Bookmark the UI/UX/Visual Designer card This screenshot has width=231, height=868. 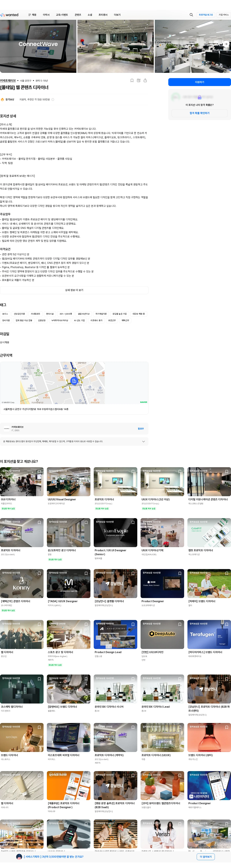pyautogui.click(x=86, y=471)
